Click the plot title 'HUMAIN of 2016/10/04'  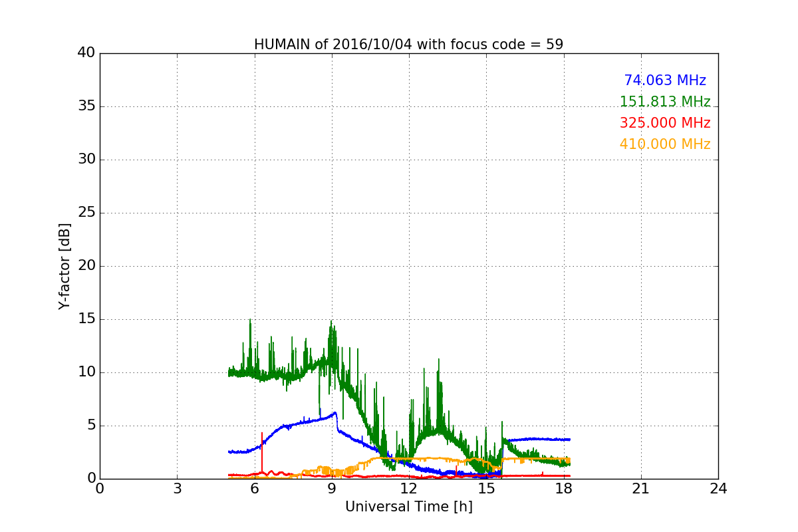(408, 45)
